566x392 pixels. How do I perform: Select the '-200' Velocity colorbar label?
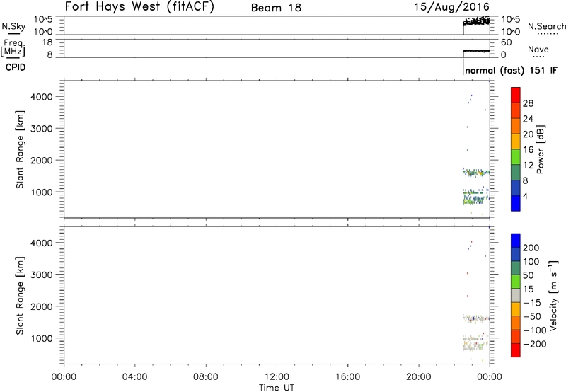(x=535, y=344)
